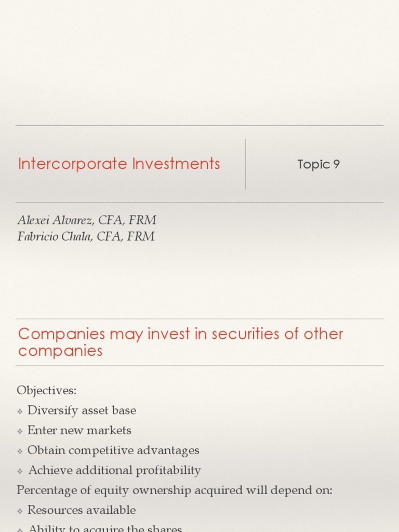Viewport: 399px width, 532px height.
Task: Select the Achieve additional profitability line
Action: pos(114,471)
